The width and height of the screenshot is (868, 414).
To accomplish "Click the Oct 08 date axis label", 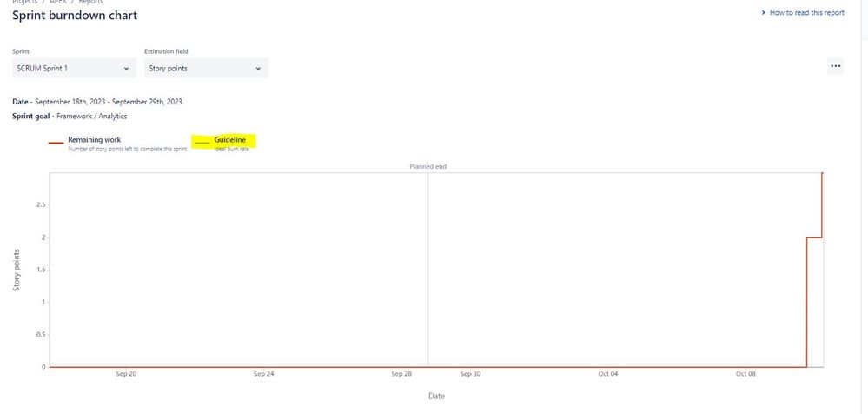I will pos(745,374).
